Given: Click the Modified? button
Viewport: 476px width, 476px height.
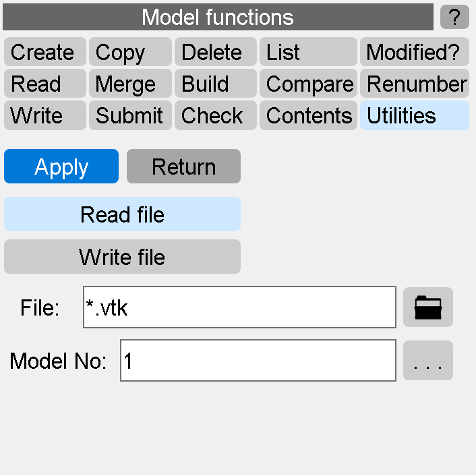Looking at the screenshot, I should point(414,53).
